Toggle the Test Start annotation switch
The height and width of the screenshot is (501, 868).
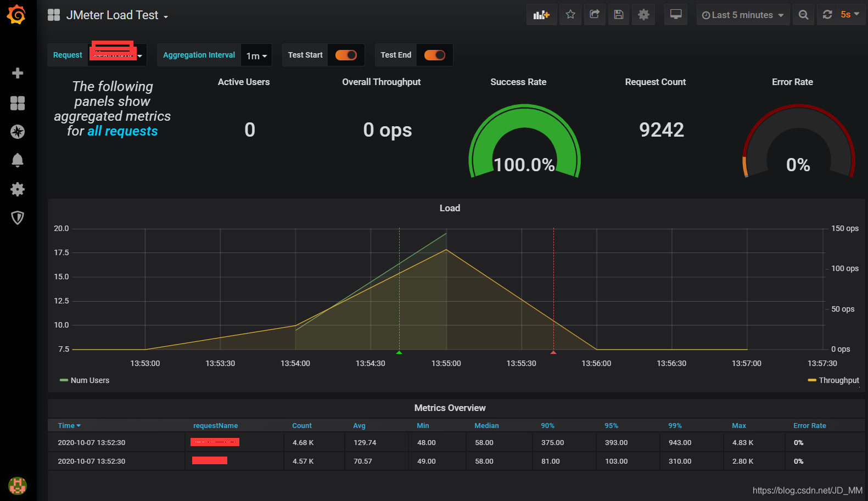[x=346, y=55]
